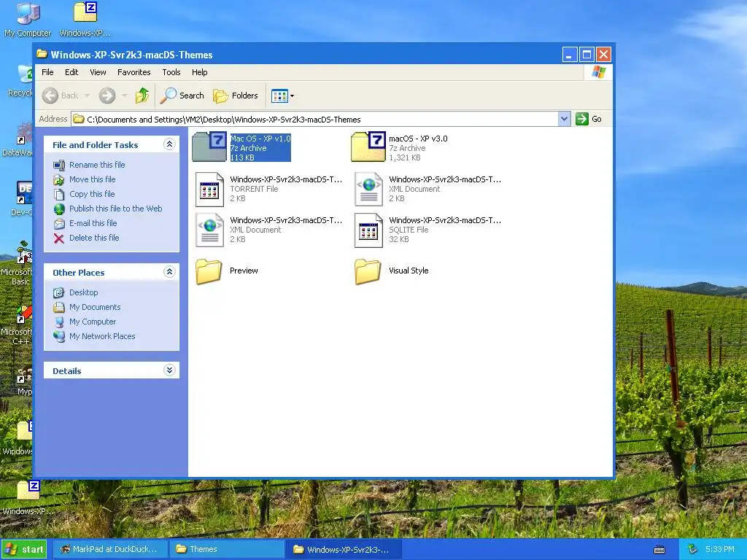
Task: Switch to MarkPad at DuckDuck taskbar item
Action: (x=109, y=549)
